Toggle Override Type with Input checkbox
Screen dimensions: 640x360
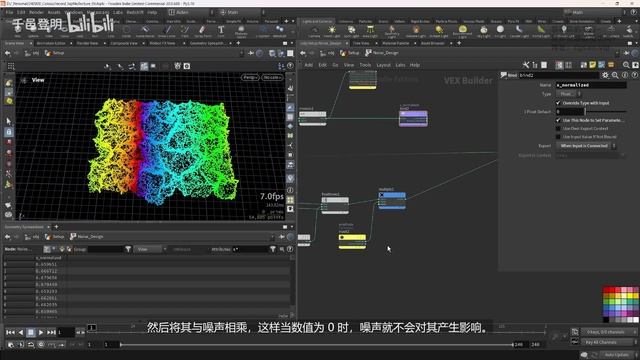click(x=558, y=103)
